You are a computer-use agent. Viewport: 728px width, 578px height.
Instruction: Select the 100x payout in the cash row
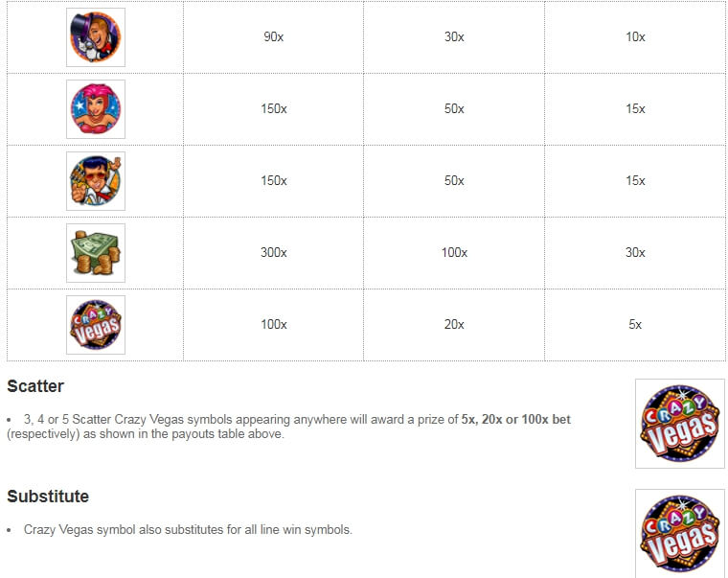454,253
